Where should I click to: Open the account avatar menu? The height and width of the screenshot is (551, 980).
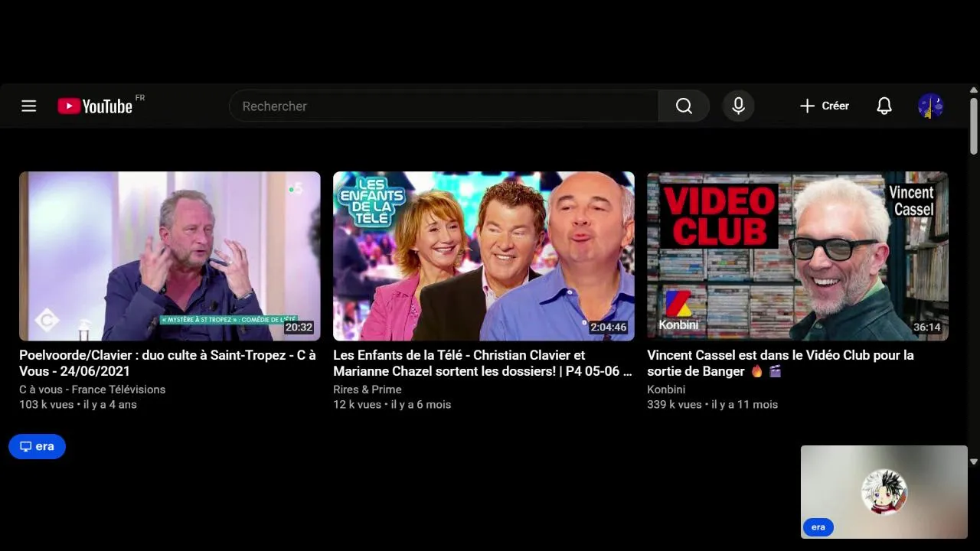[930, 106]
